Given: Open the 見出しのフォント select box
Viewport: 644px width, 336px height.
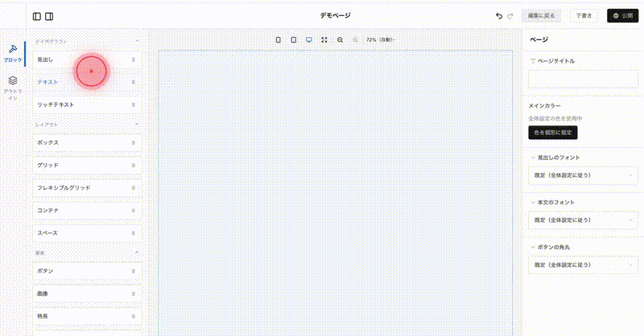Looking at the screenshot, I should coord(583,175).
